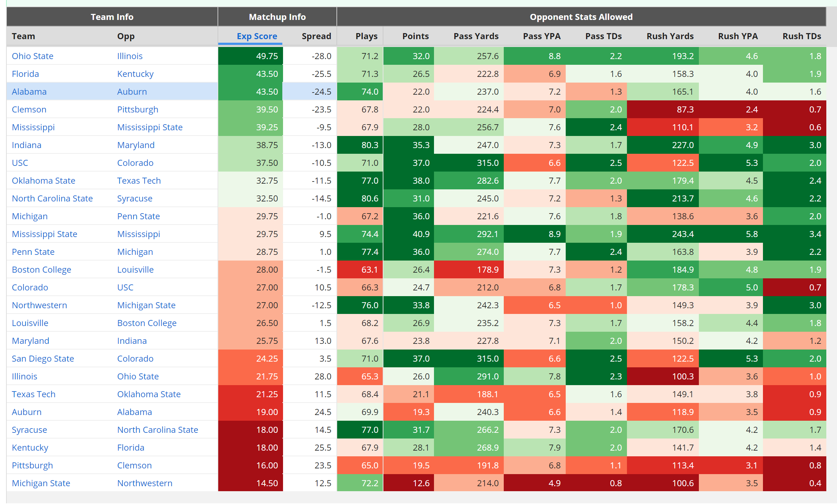Open Boston College in the Team column
Screen dimensions: 837x504
(41, 269)
